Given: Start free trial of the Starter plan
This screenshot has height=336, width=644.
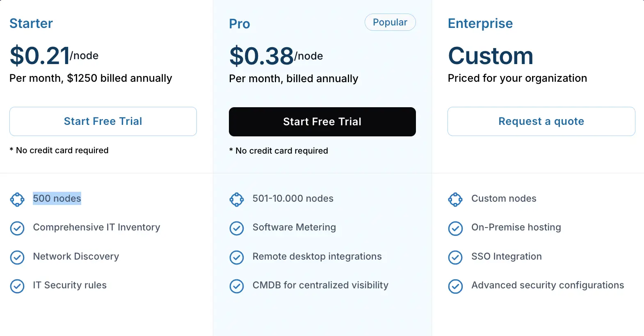Looking at the screenshot, I should 103,121.
